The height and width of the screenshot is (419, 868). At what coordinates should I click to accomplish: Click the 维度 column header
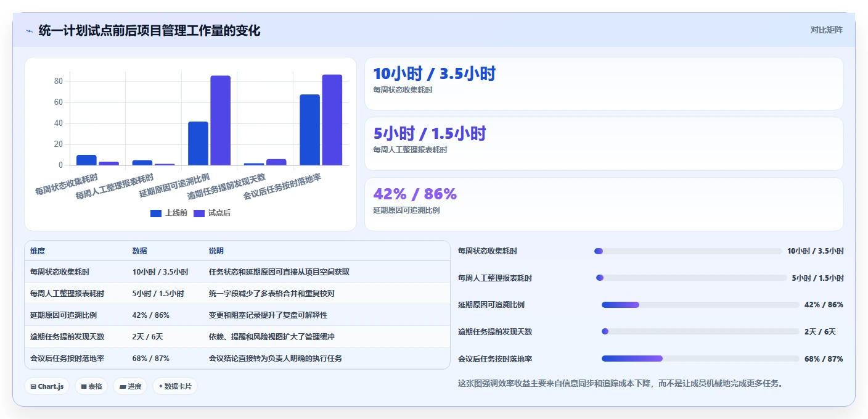[38, 251]
